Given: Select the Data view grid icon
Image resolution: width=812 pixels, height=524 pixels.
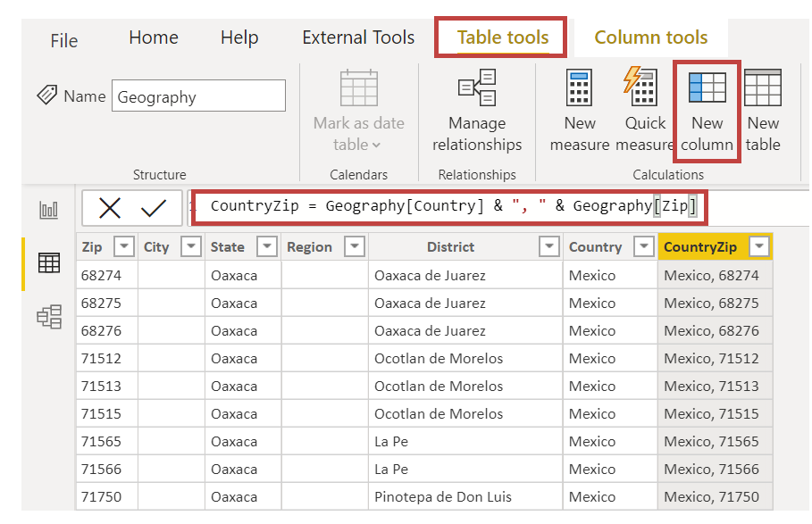Looking at the screenshot, I should (x=49, y=262).
